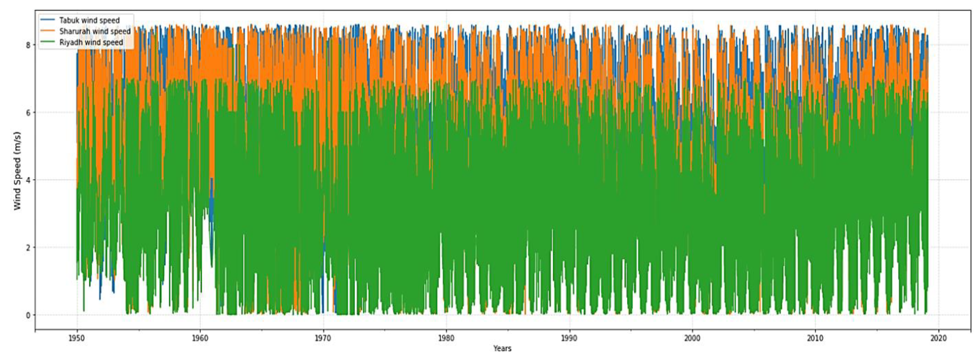Click the 2020 x-axis tick label

[938, 338]
